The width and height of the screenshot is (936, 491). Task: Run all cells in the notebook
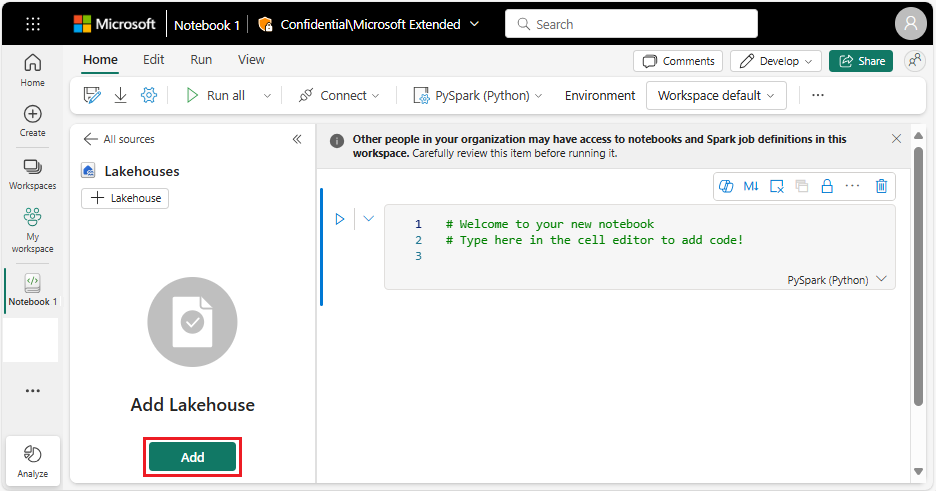(215, 95)
